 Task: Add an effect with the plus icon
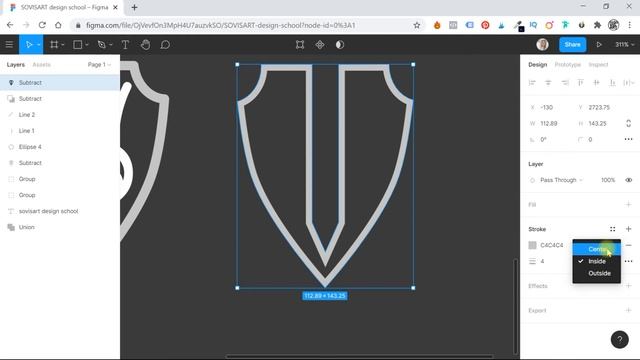click(629, 286)
